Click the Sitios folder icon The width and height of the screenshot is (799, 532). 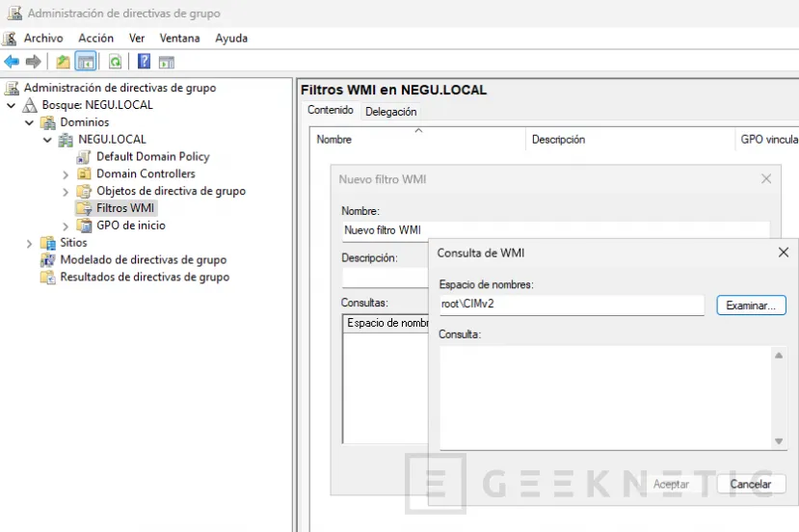48,243
